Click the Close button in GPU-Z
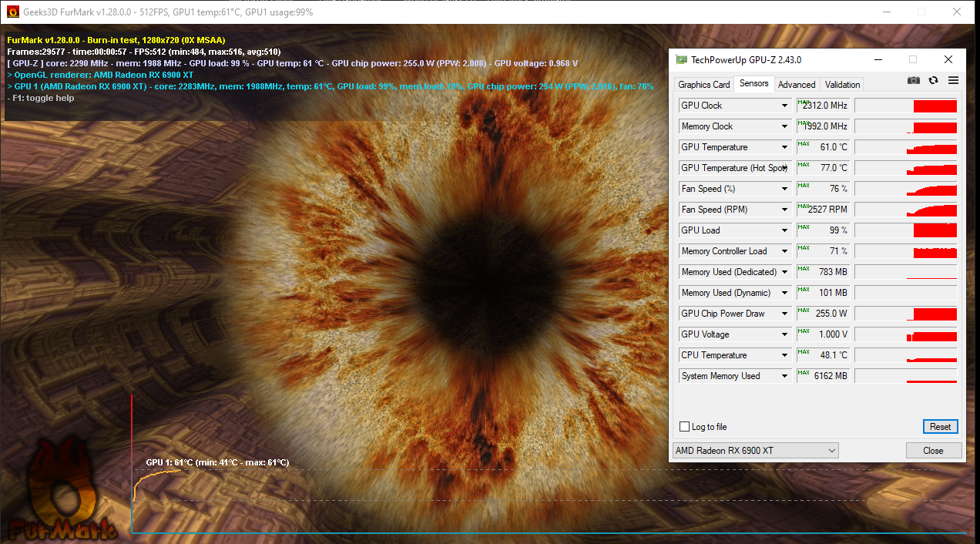 click(933, 451)
